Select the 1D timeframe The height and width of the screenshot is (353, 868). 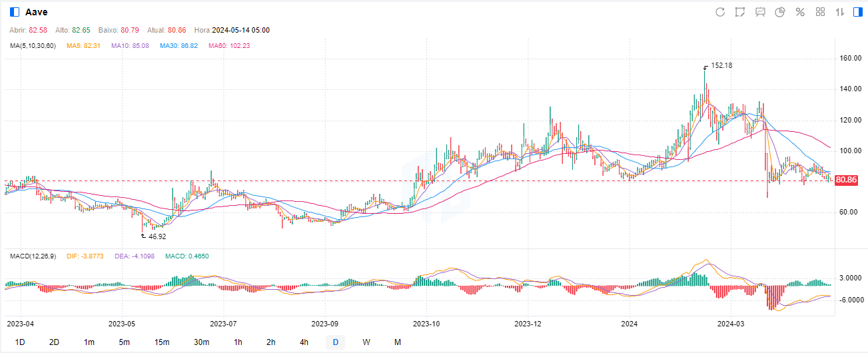pyautogui.click(x=20, y=342)
